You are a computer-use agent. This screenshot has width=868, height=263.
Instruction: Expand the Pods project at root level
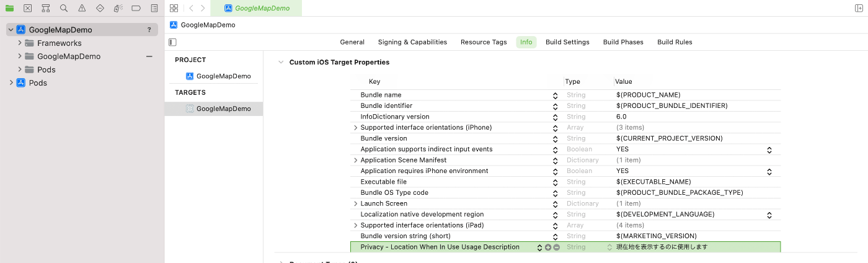[x=11, y=83]
